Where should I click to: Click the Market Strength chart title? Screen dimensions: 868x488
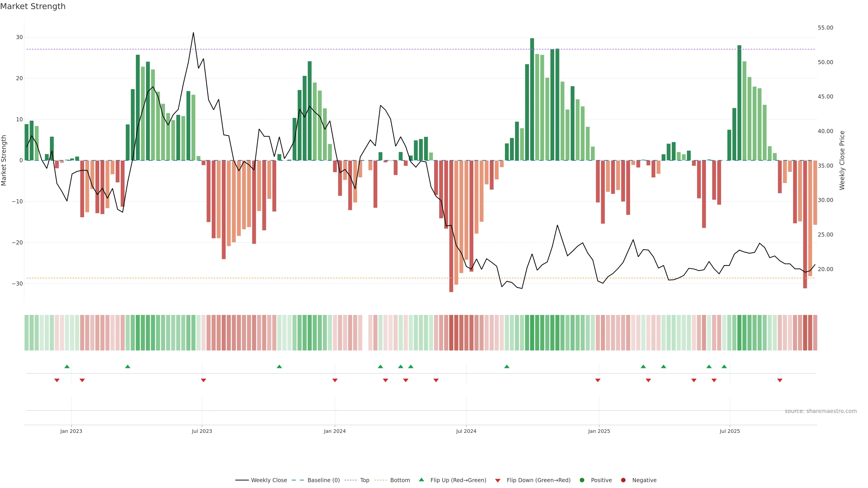[x=33, y=6]
